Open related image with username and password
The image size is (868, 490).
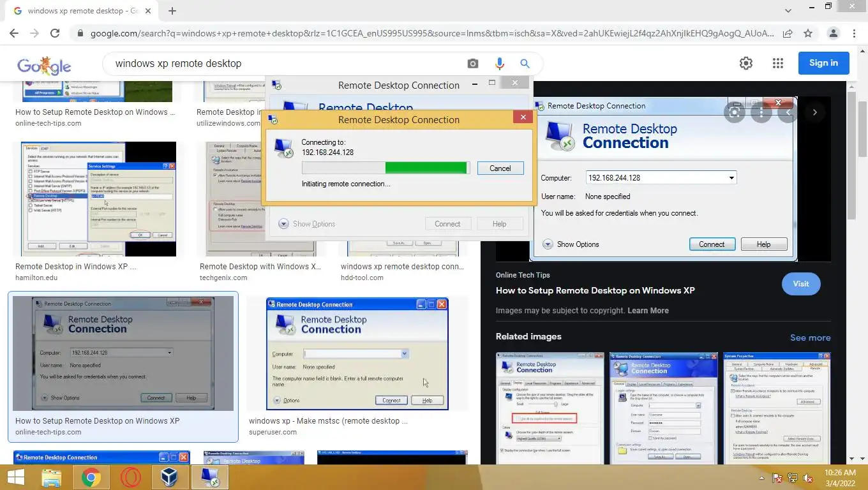[x=663, y=408]
